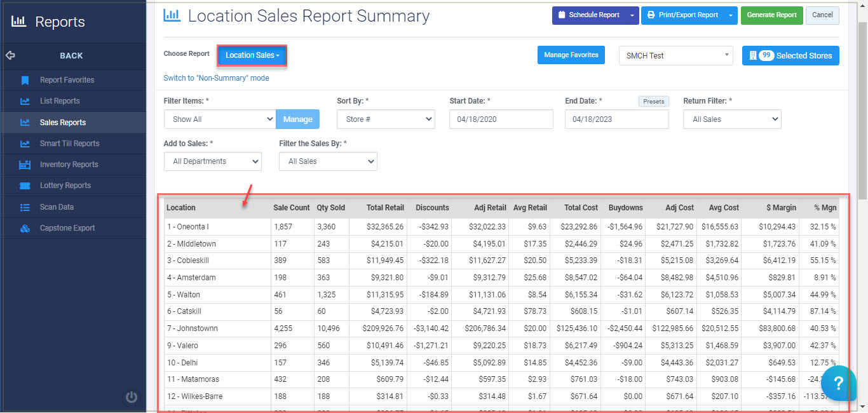Image resolution: width=868 pixels, height=413 pixels.
Task: Click the Capstone Export icon
Action: click(25, 228)
